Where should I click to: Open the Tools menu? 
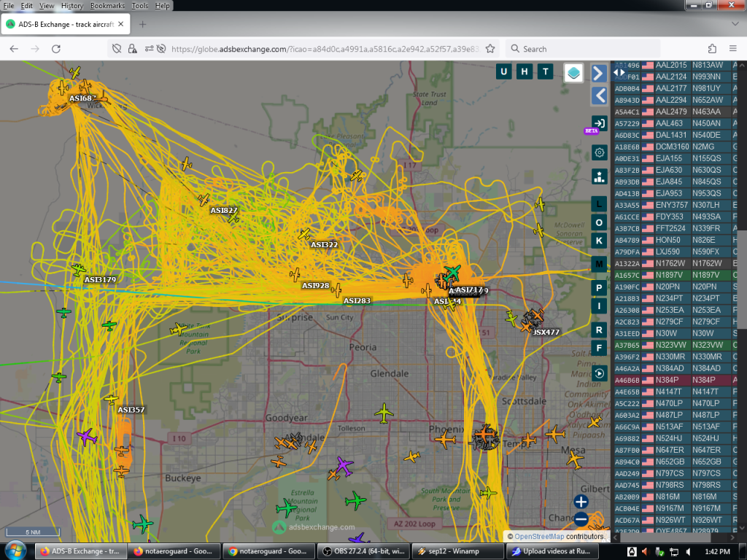coord(139,6)
